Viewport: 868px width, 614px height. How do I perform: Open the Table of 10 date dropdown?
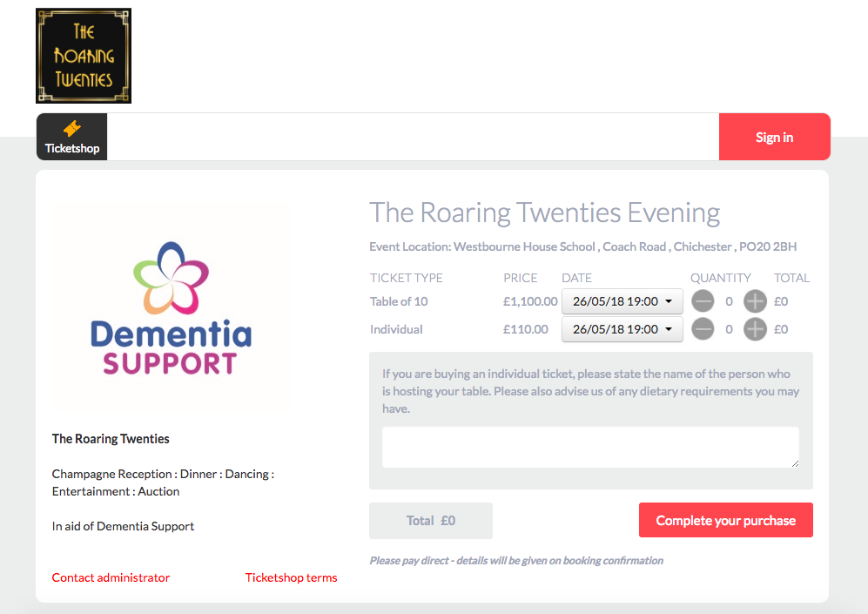(x=622, y=301)
